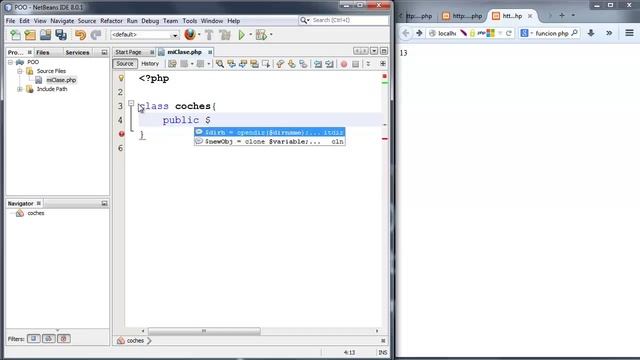The width and height of the screenshot is (640, 360).
Task: Click the red Start Macro Recording icon
Action: coord(344,64)
